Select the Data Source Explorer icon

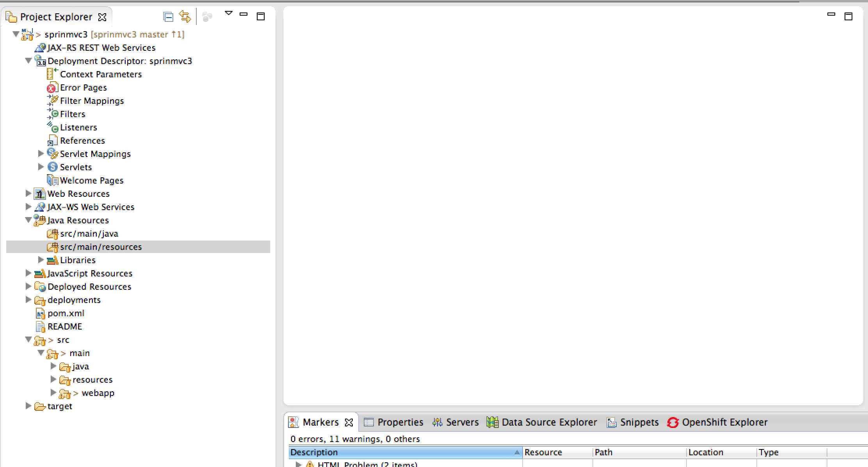point(493,422)
